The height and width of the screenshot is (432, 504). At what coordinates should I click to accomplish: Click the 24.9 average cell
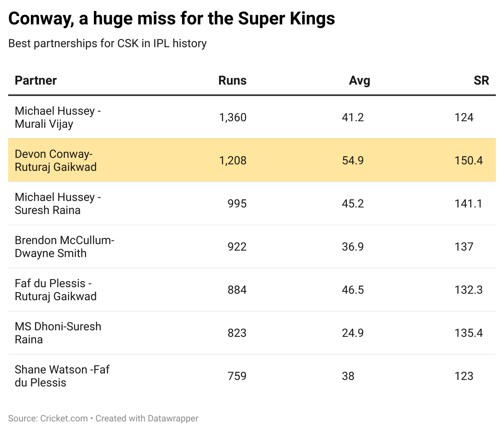point(353,333)
